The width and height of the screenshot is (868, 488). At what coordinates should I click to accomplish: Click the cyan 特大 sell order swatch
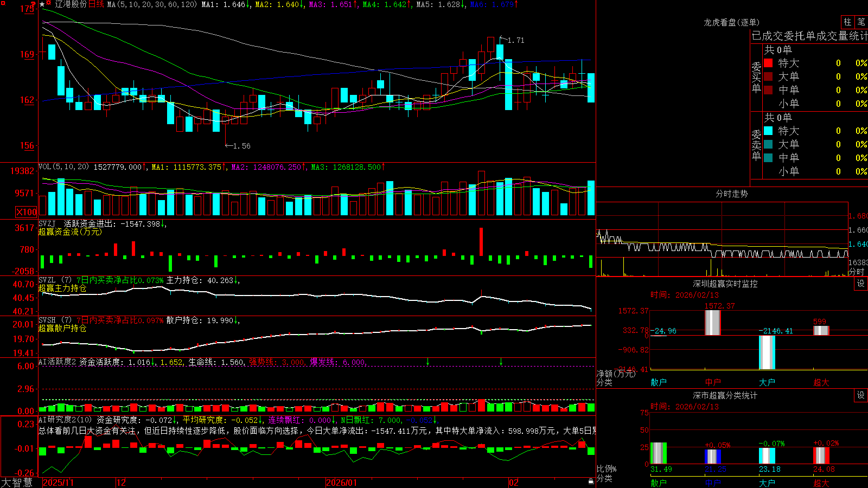tap(768, 131)
